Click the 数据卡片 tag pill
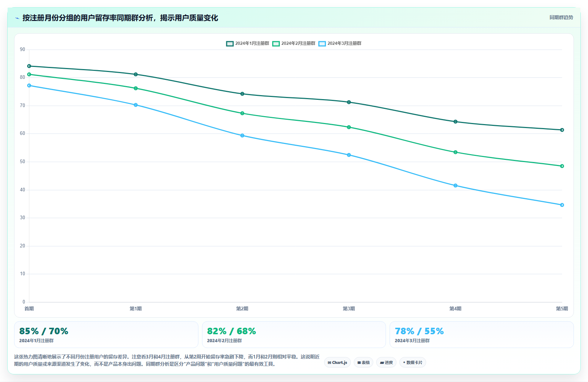Viewport: 588px width, 382px height. 413,362
